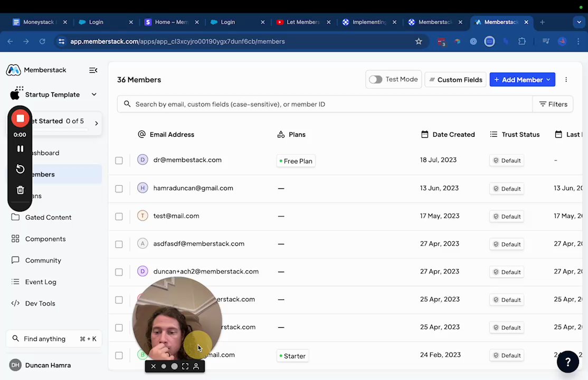This screenshot has height=380, width=588.
Task: Open member asdfasdf@memberstack.com
Action: coord(199,243)
